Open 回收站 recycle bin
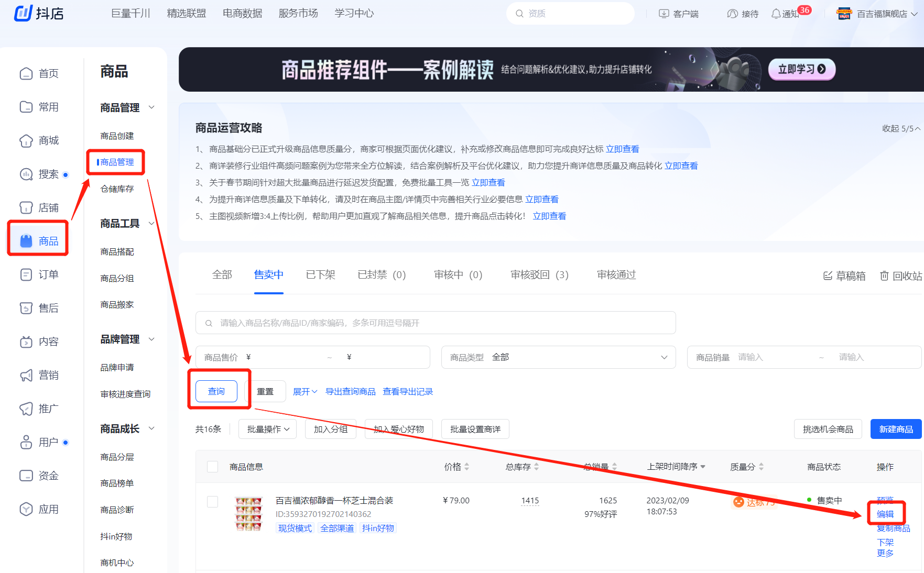The height and width of the screenshot is (573, 924). (x=900, y=276)
